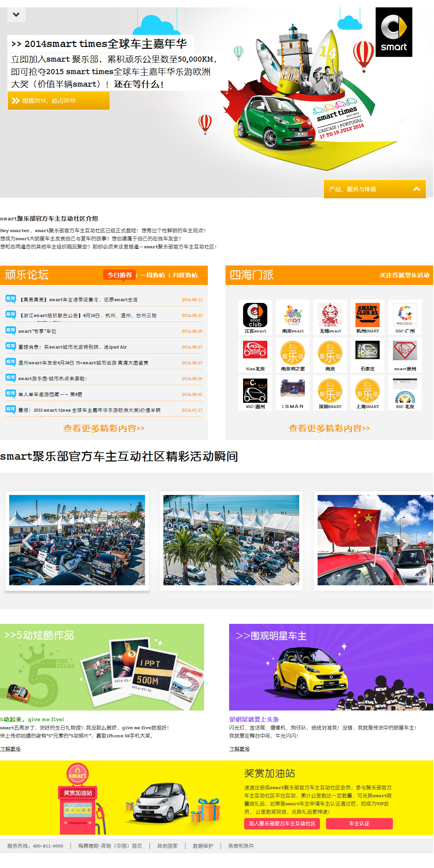
Task: Switch to 今日推荐 forum tab
Action: [119, 275]
